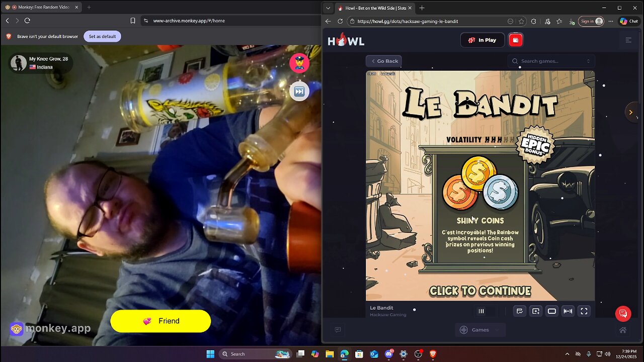Open Edge tab actions dropdown
Screen dimensions: 644x362
[x=328, y=8]
